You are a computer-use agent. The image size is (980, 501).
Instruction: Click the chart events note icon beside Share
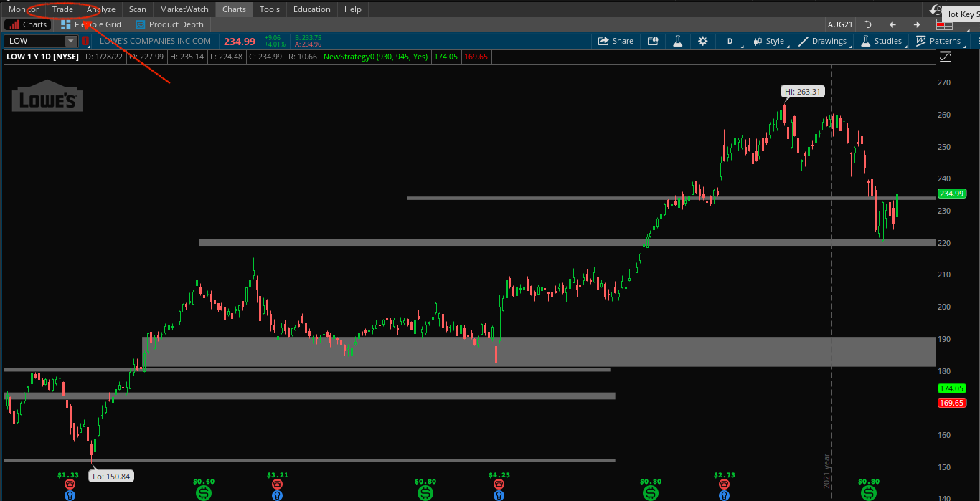(x=653, y=41)
